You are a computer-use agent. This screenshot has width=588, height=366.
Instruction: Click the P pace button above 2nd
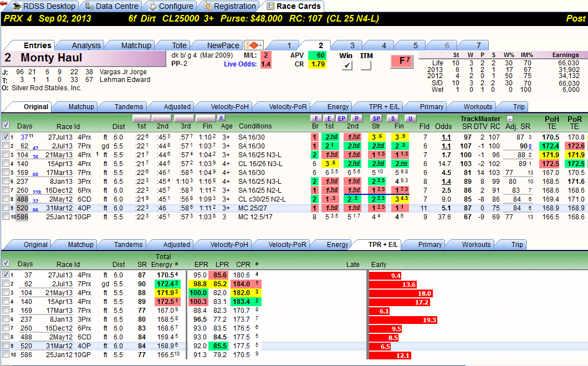coord(356,118)
